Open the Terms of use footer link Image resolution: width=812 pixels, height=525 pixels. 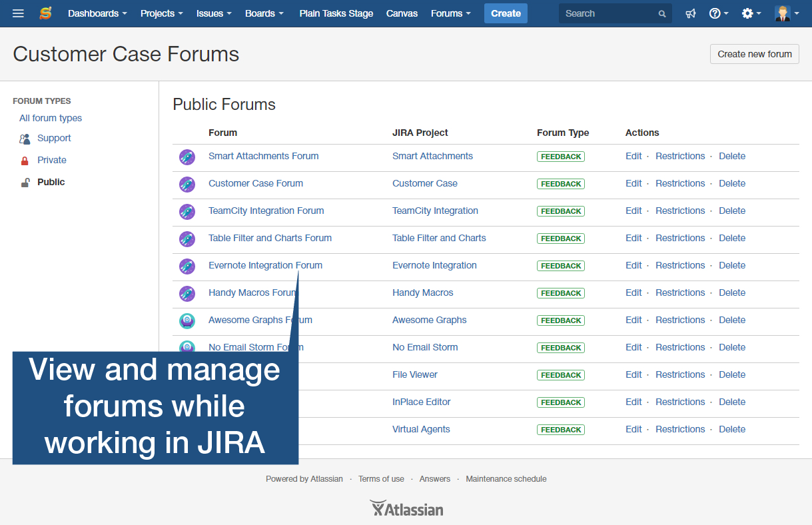pos(381,478)
